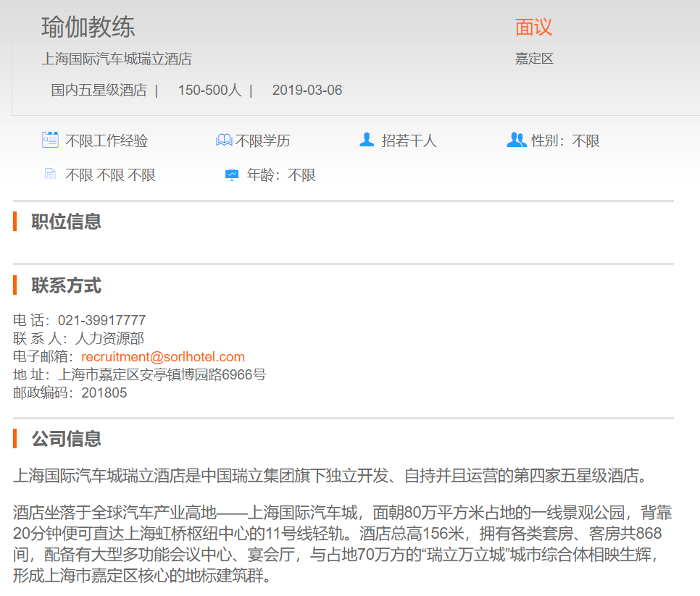Screen dimensions: 700x596
Task: Click the address 上海市嘉定区安亭镇博园路6966号
Action: 162,374
